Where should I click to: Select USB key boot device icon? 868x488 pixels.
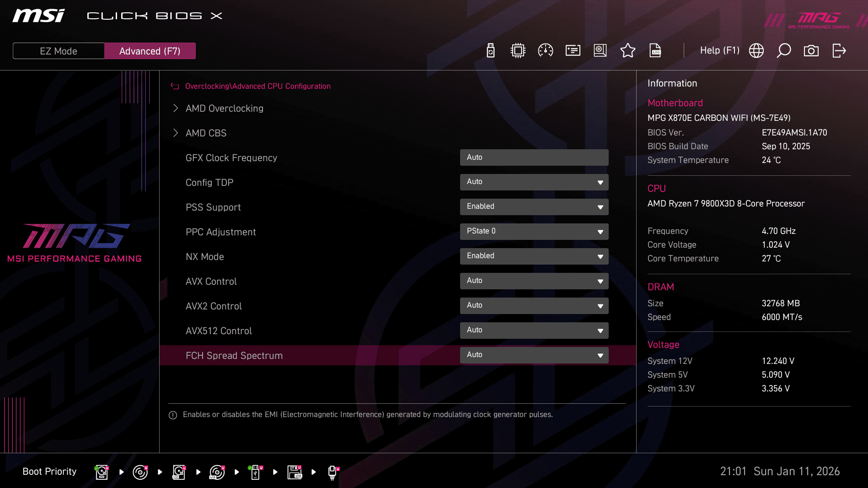[x=256, y=472]
